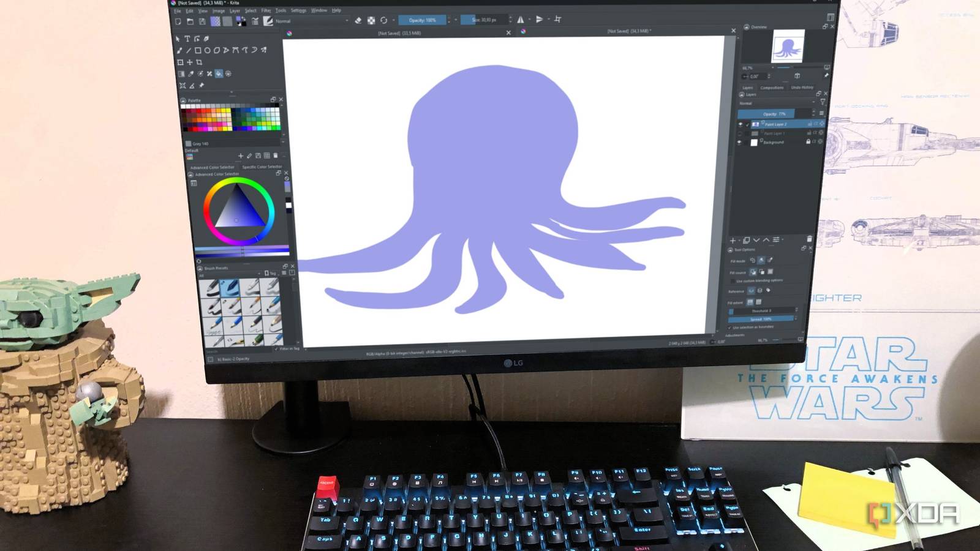Image resolution: width=980 pixels, height=551 pixels.
Task: Click the horizontal mirror tool icon
Action: [x=521, y=20]
